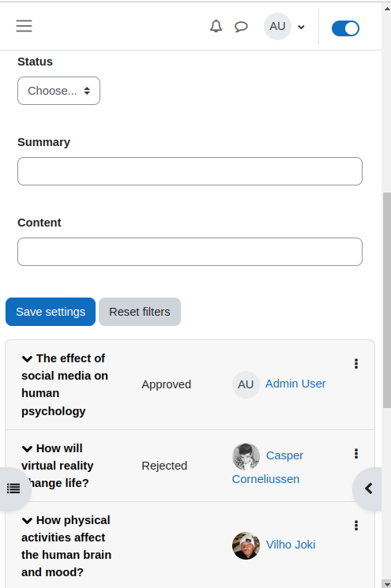Screen dimensions: 391x588
Task: Expand the AU user menu
Action: pyautogui.click(x=284, y=27)
